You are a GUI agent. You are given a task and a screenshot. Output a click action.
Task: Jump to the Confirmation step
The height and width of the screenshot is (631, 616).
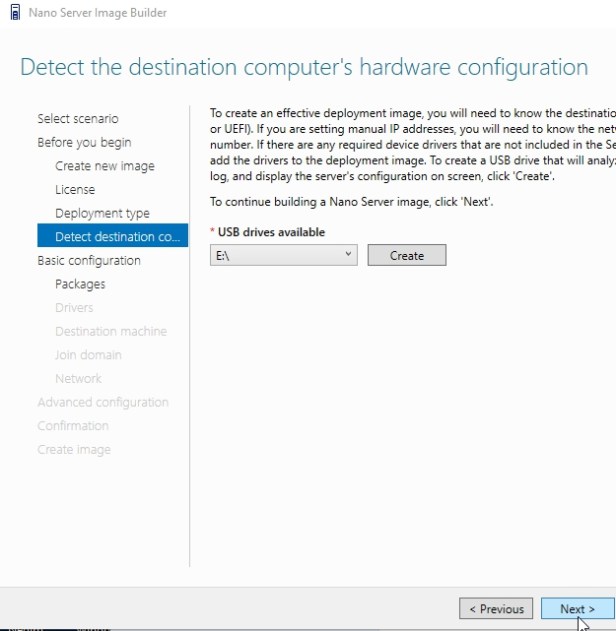(x=73, y=426)
